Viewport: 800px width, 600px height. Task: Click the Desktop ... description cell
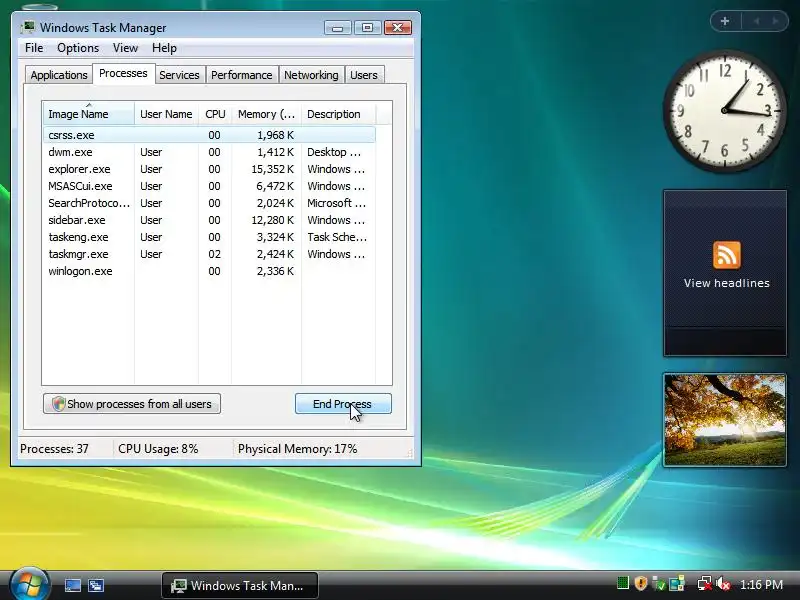[334, 152]
